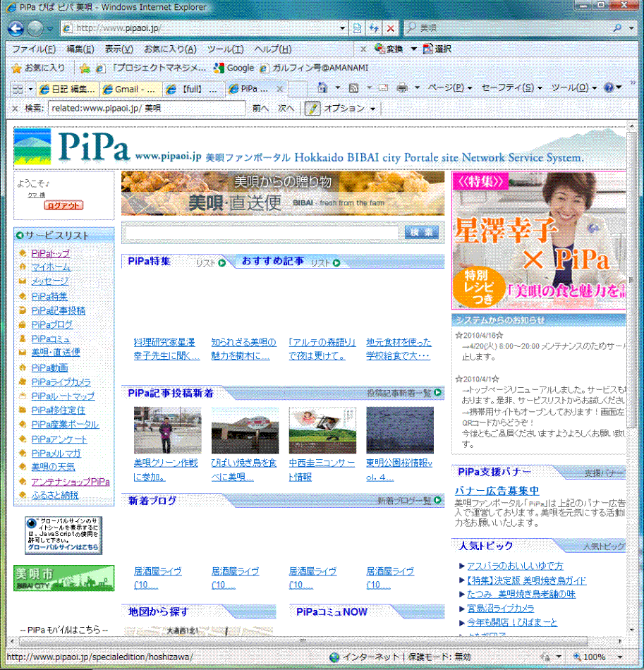Open the ヘルプ(H) menu

pos(273,49)
